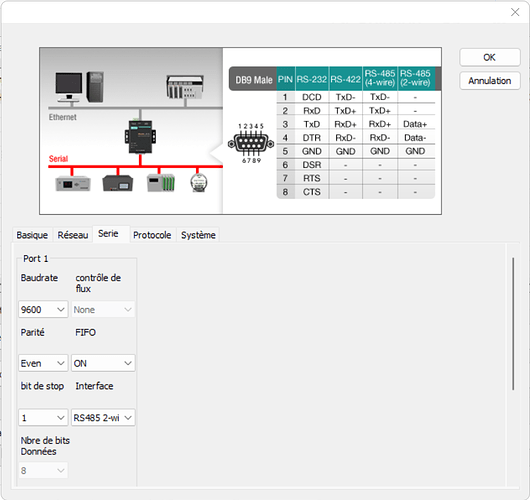Screen dimensions: 530x500
Task: Click the PLC rack icon on Ethernet line
Action: (x=185, y=87)
